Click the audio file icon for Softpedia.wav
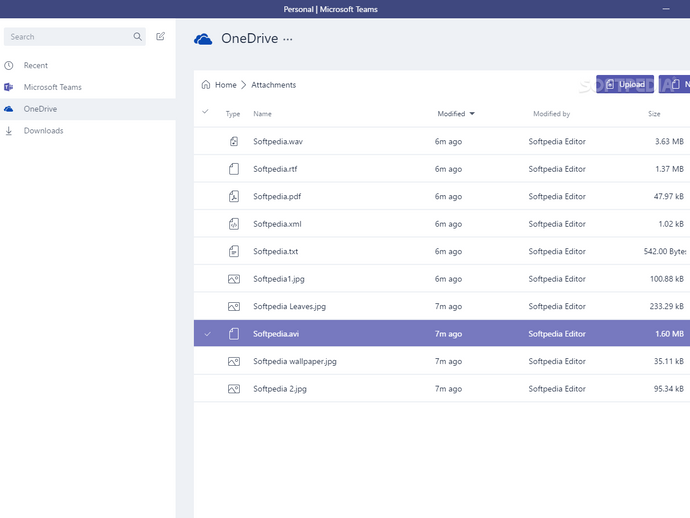 click(234, 141)
